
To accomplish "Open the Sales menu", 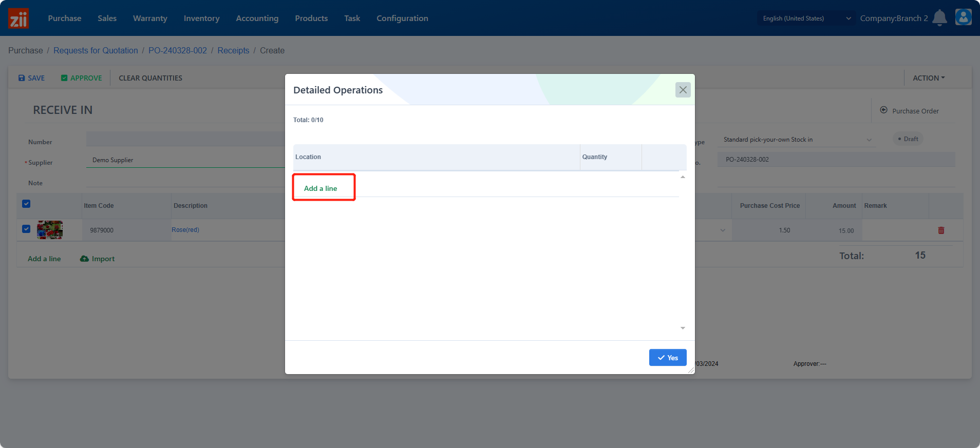I will [107, 18].
